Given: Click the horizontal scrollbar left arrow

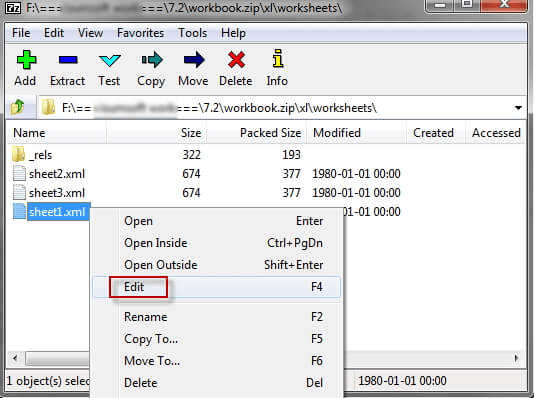Looking at the screenshot, I should pos(15,358).
